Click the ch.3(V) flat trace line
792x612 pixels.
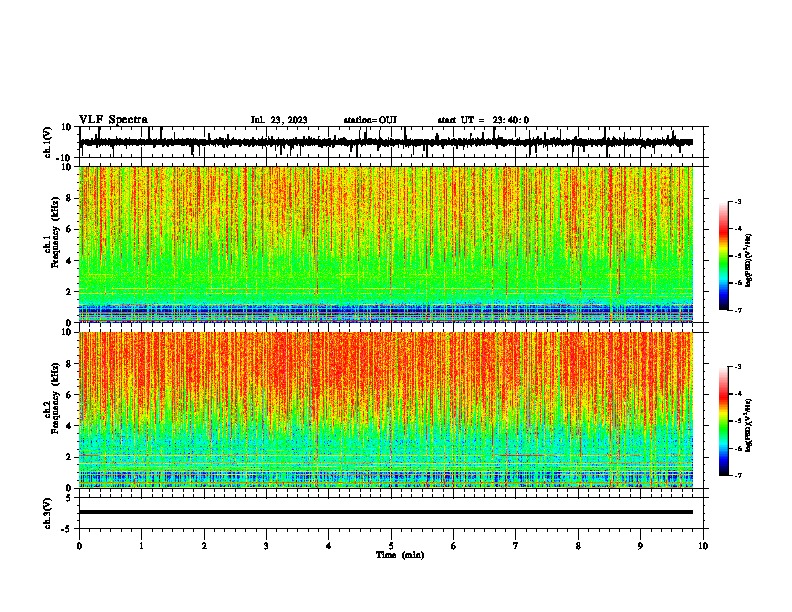click(386, 512)
